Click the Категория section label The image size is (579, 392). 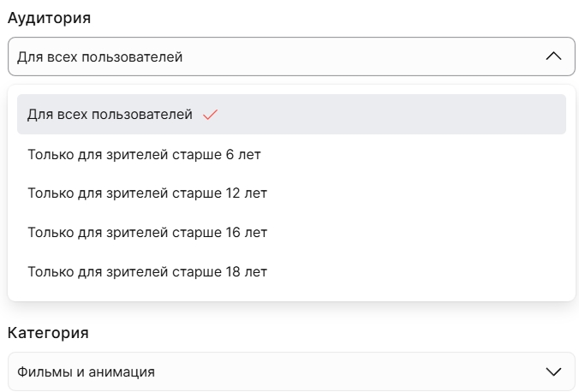(48, 333)
